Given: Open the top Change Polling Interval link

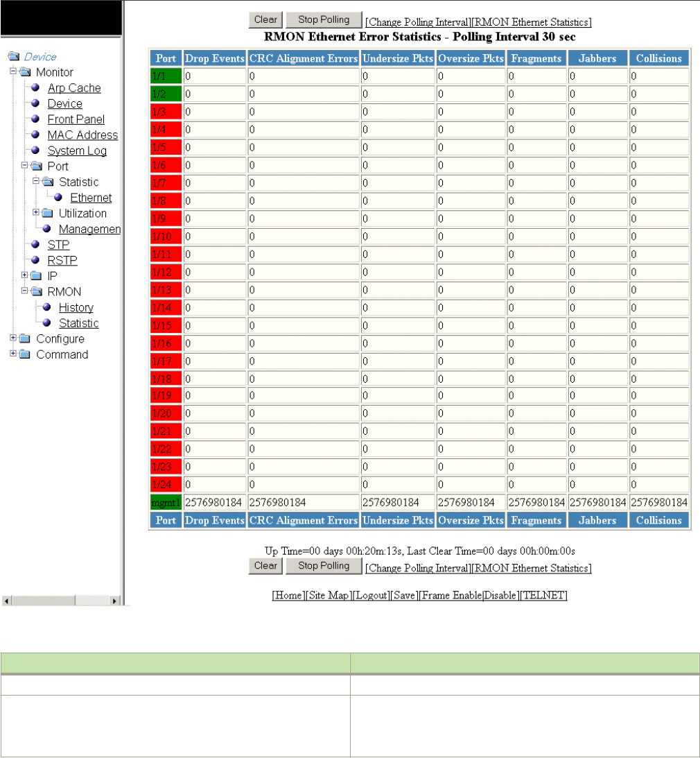Looking at the screenshot, I should [418, 22].
